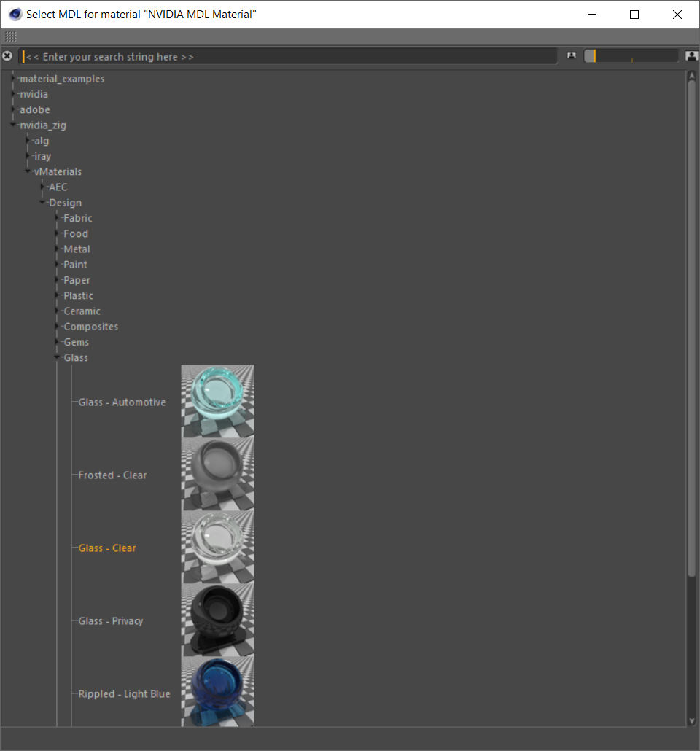Select the material_examples tree label
The height and width of the screenshot is (751, 700).
click(62, 79)
